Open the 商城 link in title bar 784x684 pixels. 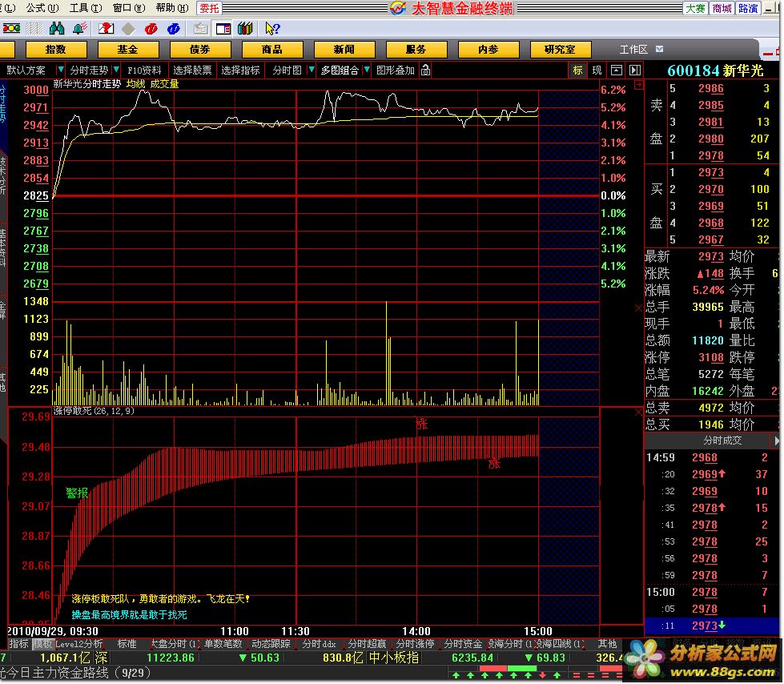click(x=722, y=9)
